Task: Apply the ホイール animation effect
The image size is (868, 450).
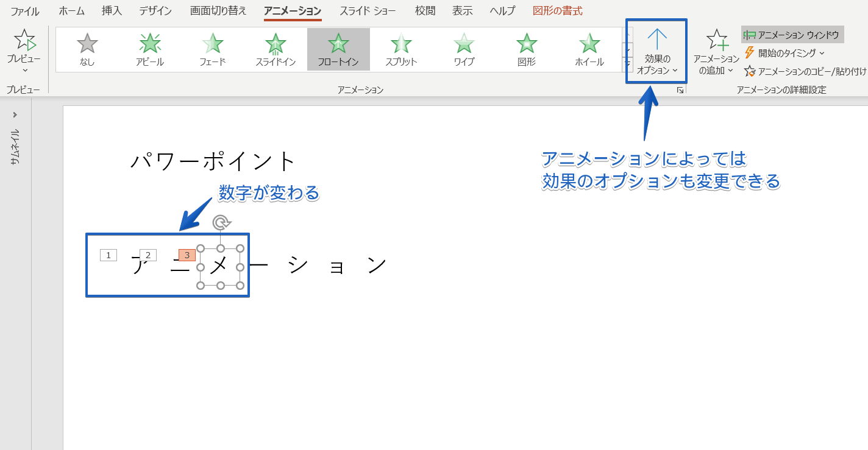Action: tap(588, 49)
